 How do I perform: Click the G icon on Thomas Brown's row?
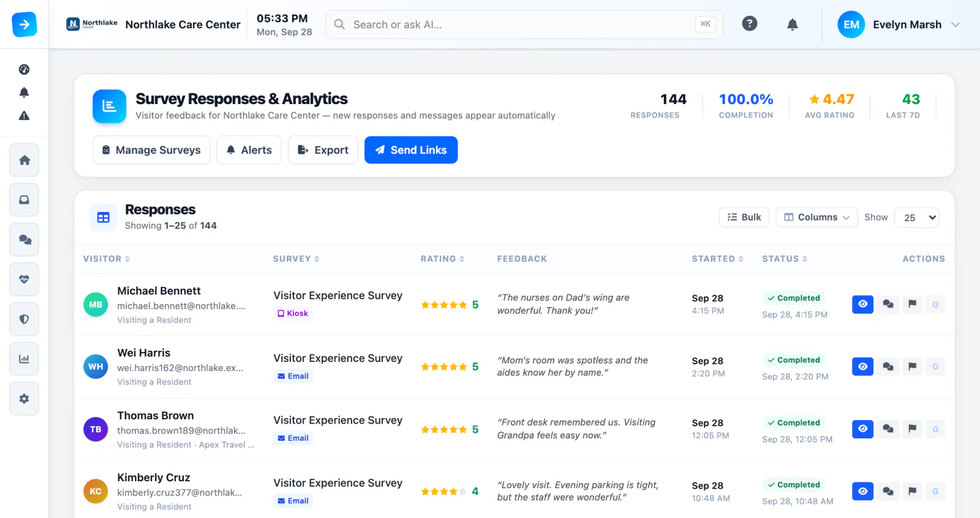pos(935,429)
